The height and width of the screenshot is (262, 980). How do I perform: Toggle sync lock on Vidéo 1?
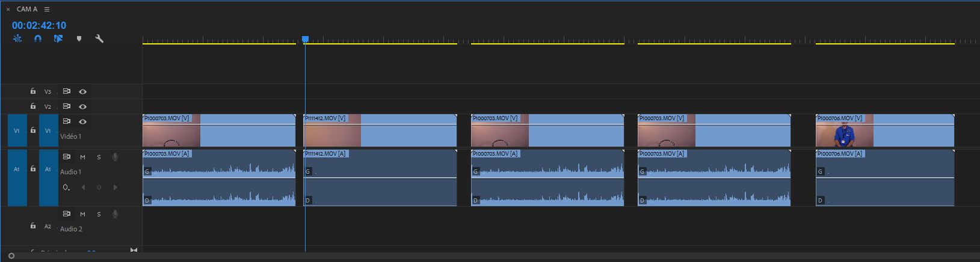click(x=67, y=121)
